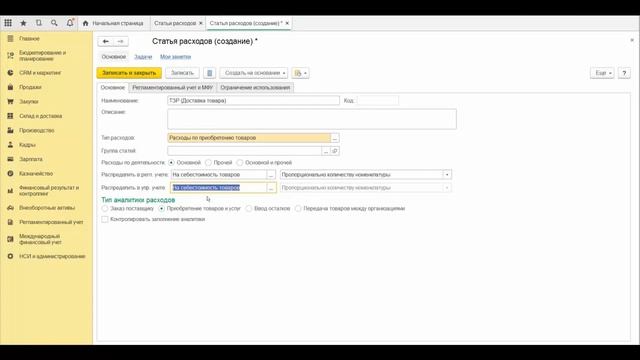Screen dimensions: 640x360
Task: Click the document list icon button
Action: coord(209,73)
